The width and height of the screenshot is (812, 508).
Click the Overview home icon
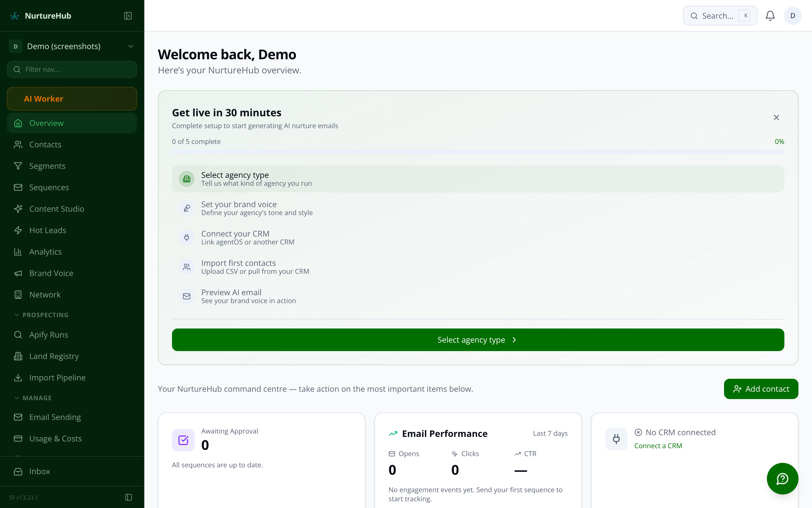[x=18, y=123]
